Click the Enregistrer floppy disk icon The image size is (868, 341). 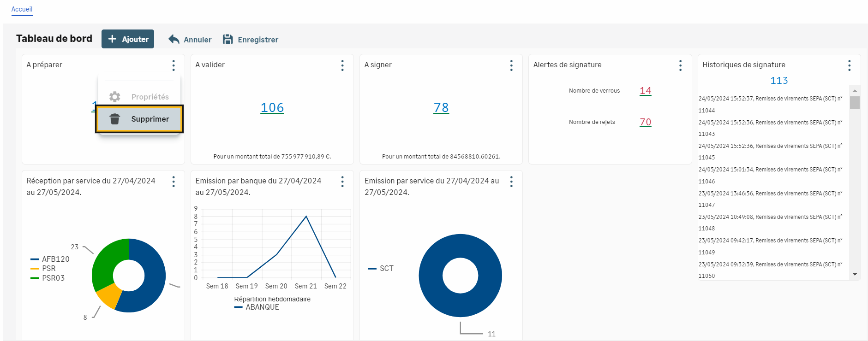228,40
